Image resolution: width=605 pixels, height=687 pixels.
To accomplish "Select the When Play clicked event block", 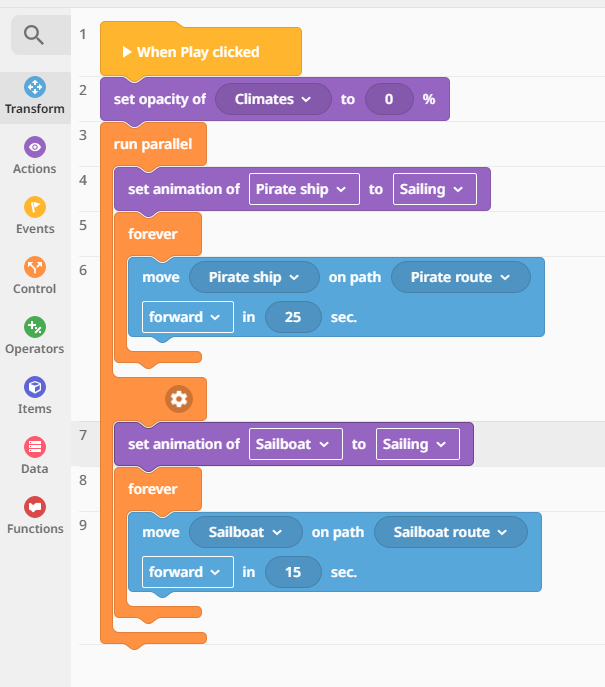I will coord(201,52).
